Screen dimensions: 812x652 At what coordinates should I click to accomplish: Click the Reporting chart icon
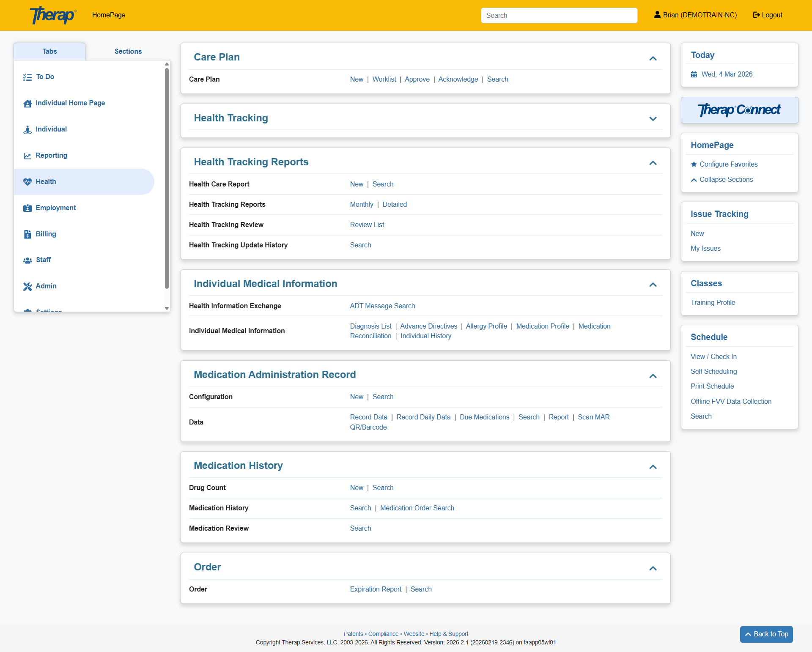tap(27, 156)
